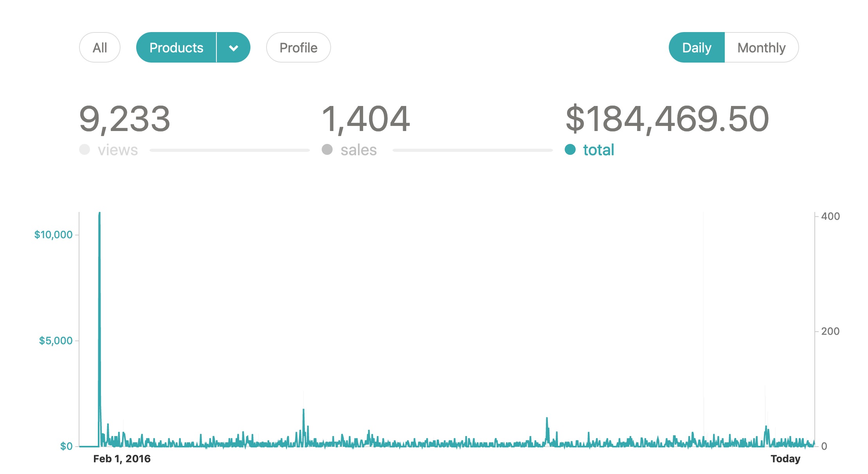
Task: Select the All filter pill
Action: [100, 48]
